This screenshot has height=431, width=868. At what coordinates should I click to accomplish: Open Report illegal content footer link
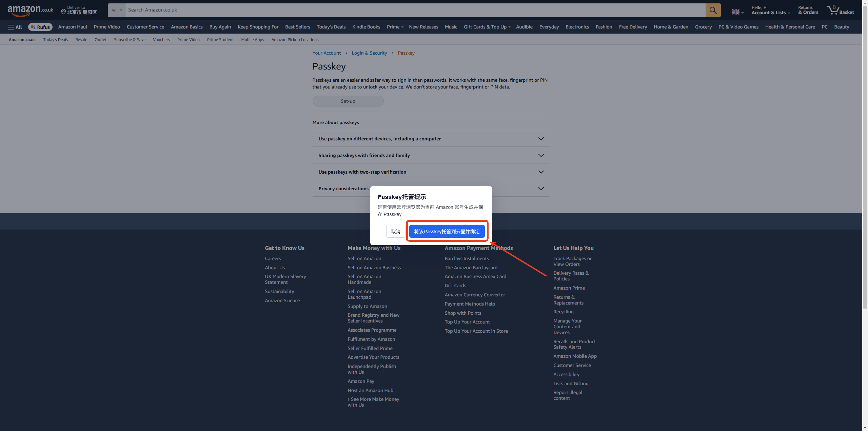tap(568, 395)
